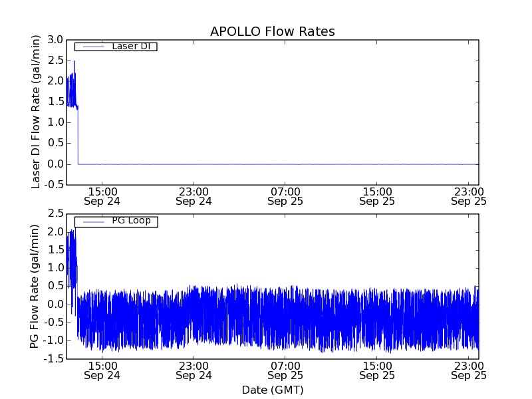The image size is (532, 399).
Task: Click the 3.0 tick on the Laser DI axis
Action: (x=55, y=40)
